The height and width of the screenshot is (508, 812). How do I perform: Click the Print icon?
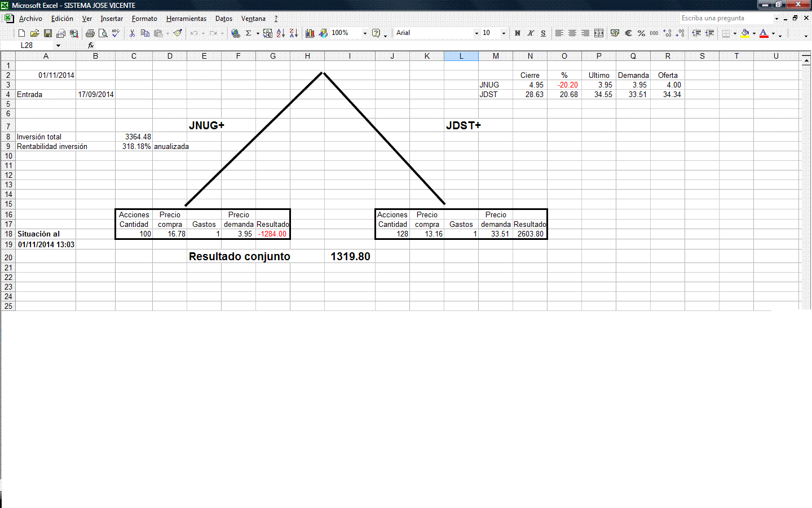(90, 33)
